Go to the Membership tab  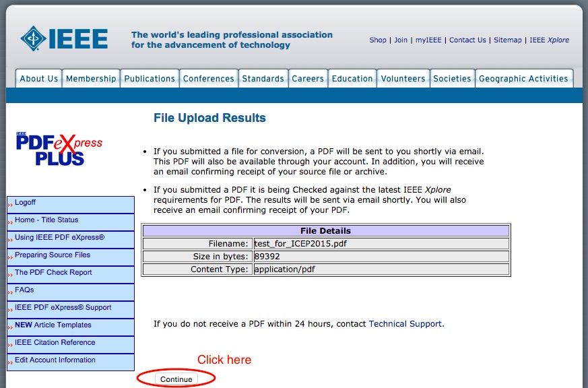[91, 79]
